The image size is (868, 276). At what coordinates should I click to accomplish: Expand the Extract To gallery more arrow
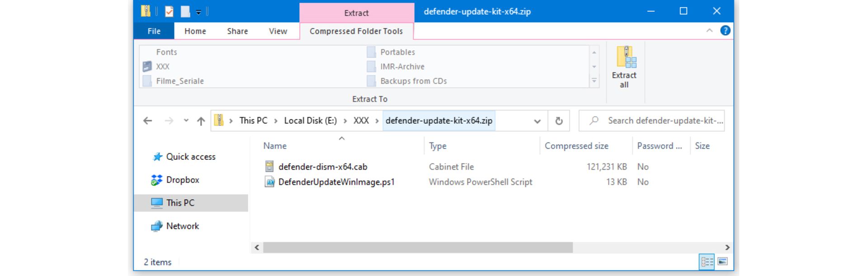tap(594, 81)
